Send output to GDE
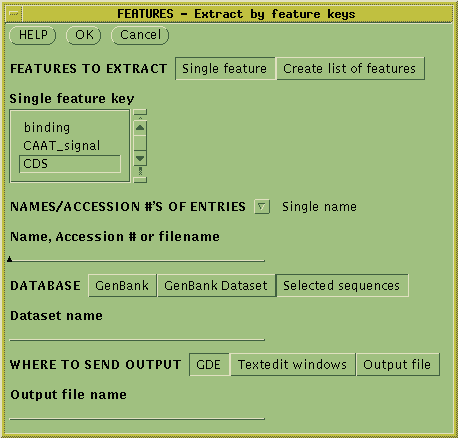Screen dimensions: 458x438 (209, 365)
